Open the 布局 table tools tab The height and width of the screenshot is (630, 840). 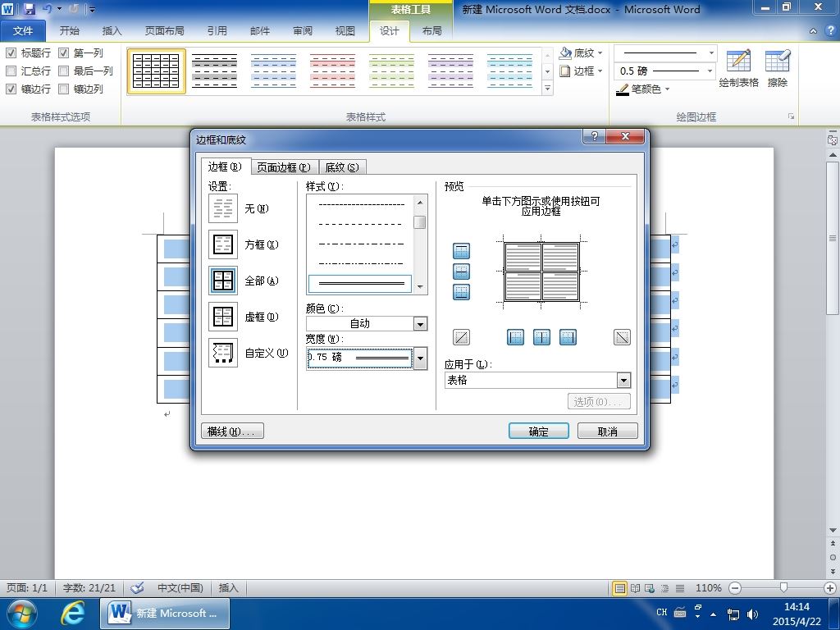[x=431, y=30]
